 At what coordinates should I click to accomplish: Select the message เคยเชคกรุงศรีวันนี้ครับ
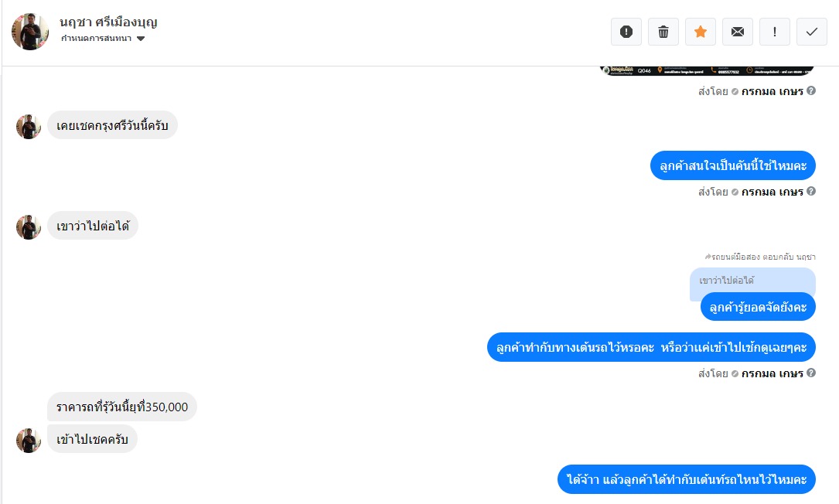[x=112, y=125]
